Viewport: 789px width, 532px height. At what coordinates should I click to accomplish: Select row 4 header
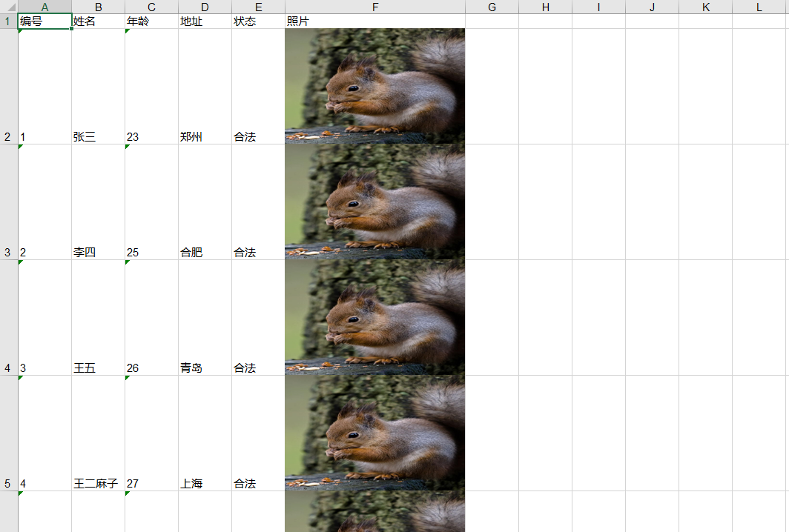tap(9, 318)
